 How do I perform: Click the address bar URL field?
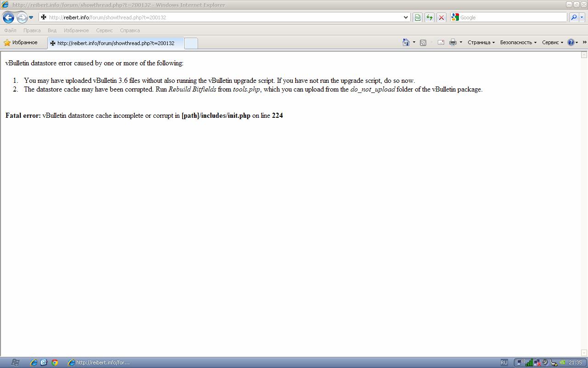(x=224, y=17)
